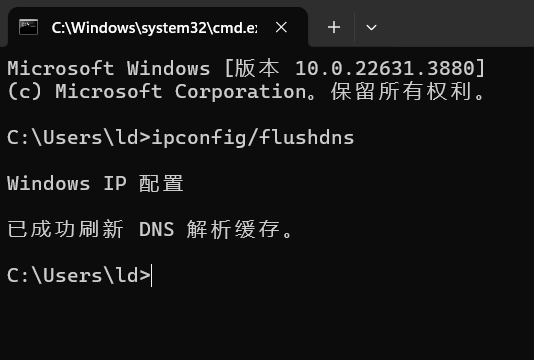Click the "DNS" word in success message
Viewport: 534px width, 360px height.
point(157,229)
